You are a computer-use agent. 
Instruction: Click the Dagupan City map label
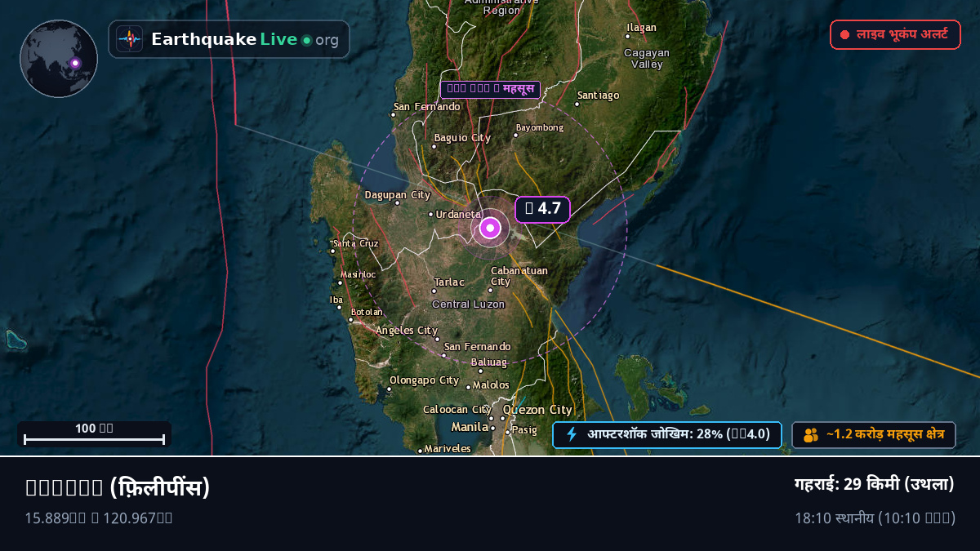coord(398,195)
